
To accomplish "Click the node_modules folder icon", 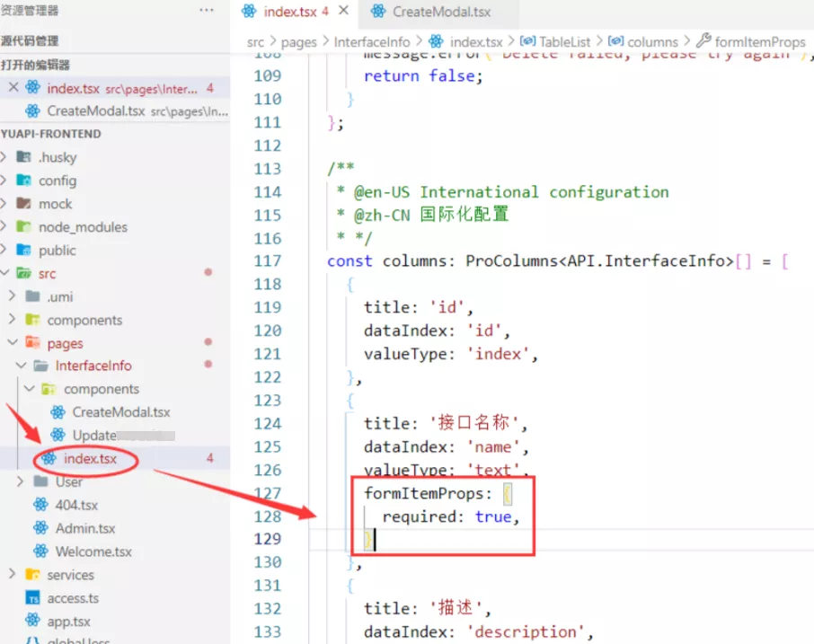I will [24, 226].
